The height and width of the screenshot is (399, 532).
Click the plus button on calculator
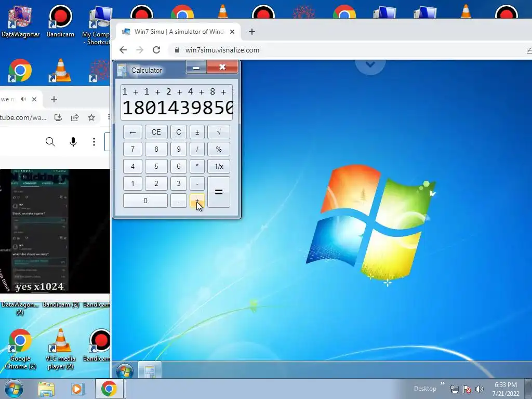tap(197, 201)
